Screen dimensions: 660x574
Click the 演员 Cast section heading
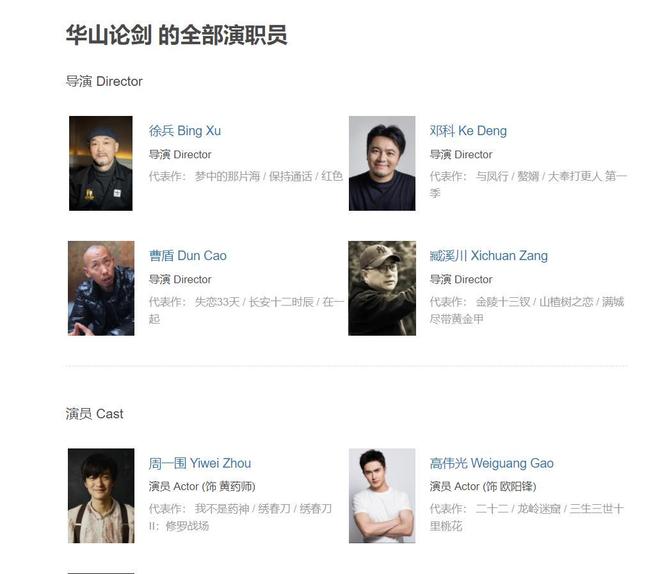95,414
